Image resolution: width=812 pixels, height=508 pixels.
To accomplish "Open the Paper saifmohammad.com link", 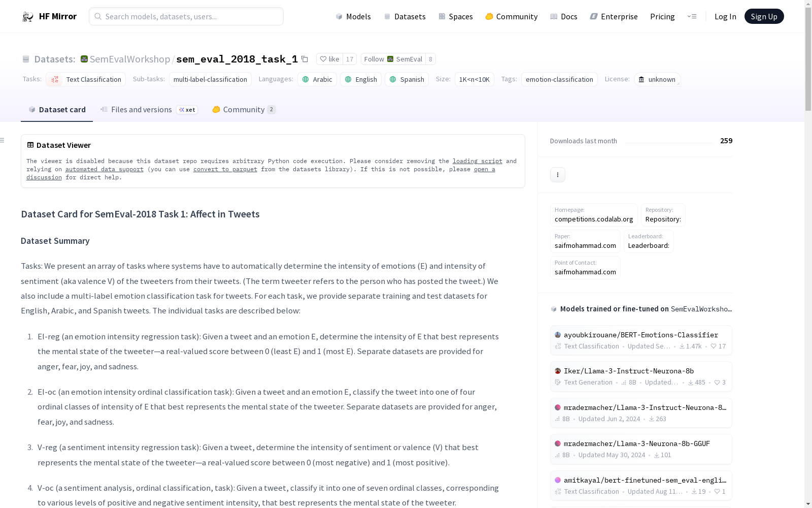I will (x=585, y=241).
